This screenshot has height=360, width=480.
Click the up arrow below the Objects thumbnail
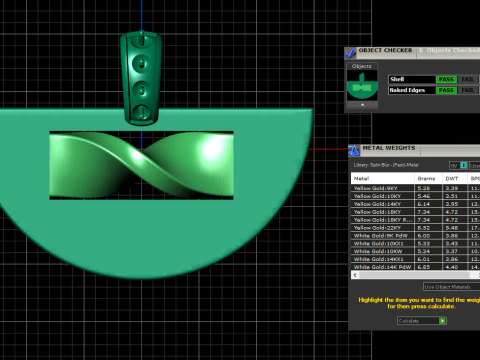click(362, 105)
